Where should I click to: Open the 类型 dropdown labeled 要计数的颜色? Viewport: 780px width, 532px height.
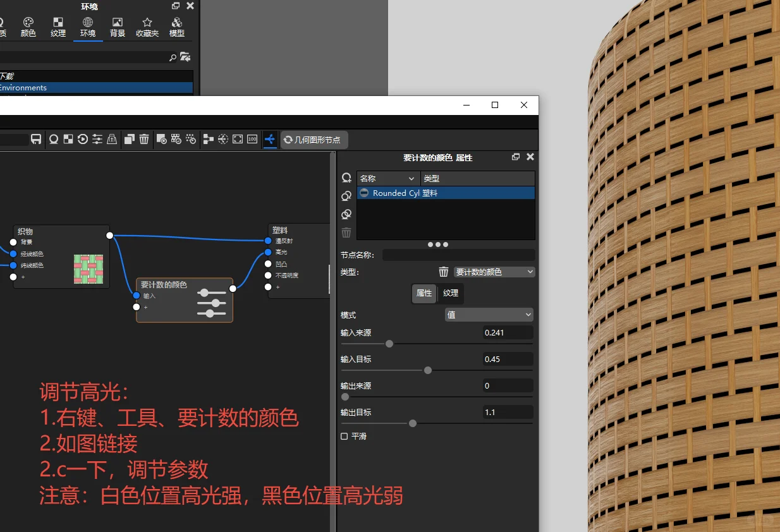[x=494, y=271]
